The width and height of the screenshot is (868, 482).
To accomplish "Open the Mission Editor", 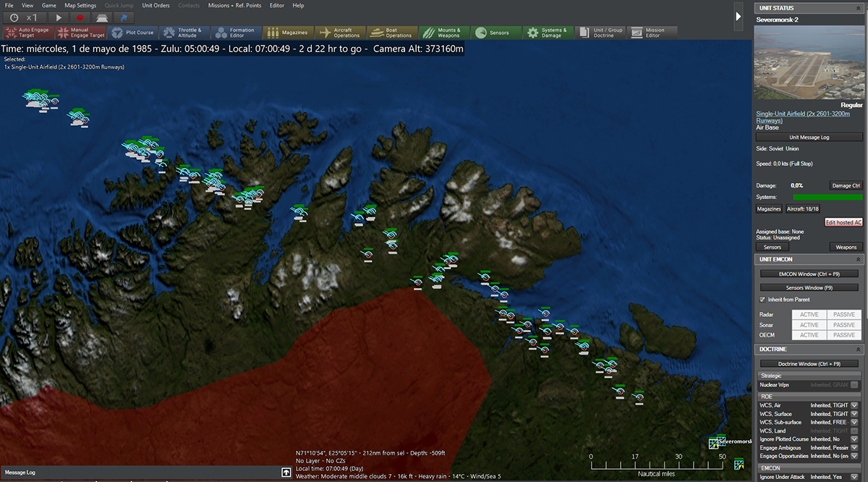I will pos(651,33).
